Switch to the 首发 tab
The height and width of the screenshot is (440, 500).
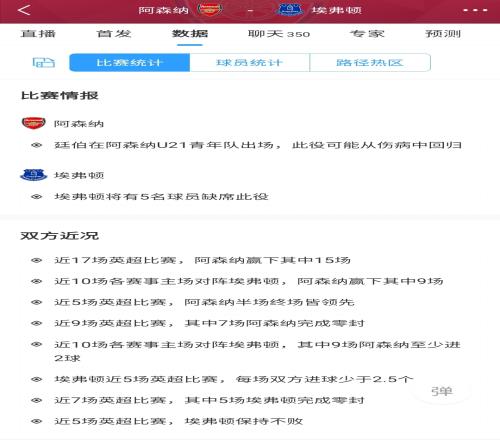[114, 34]
